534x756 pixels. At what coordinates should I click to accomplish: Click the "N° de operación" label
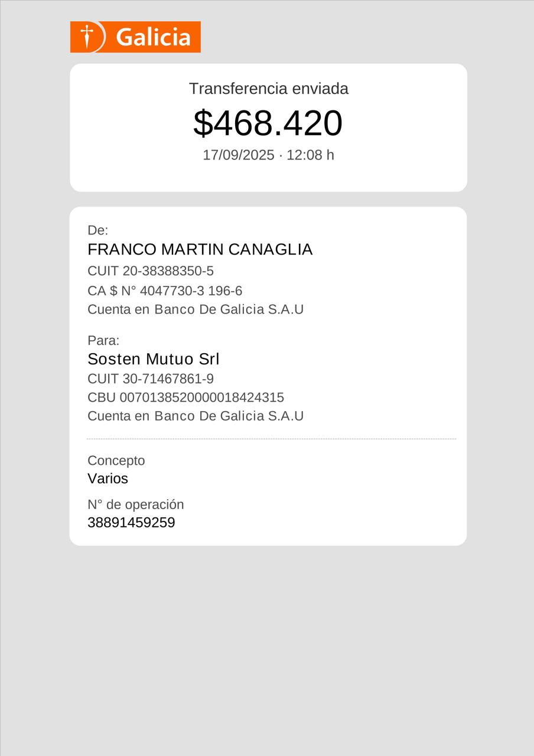136,504
